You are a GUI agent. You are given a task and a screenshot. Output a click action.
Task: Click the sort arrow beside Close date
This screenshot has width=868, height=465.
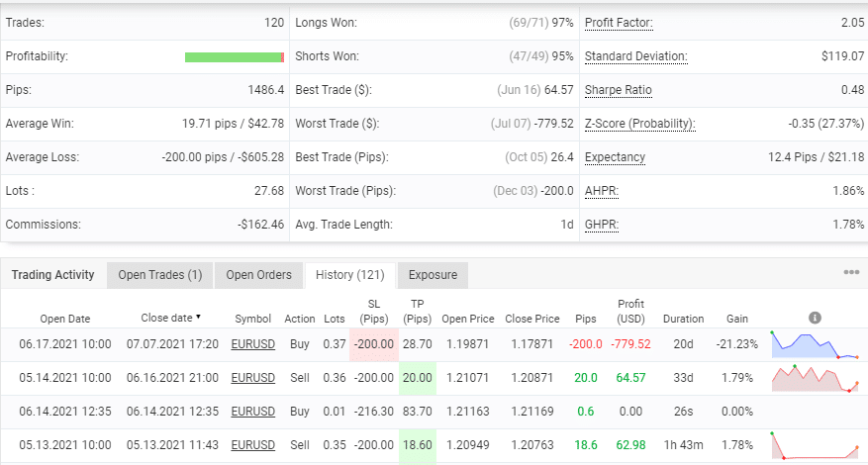pos(198,318)
